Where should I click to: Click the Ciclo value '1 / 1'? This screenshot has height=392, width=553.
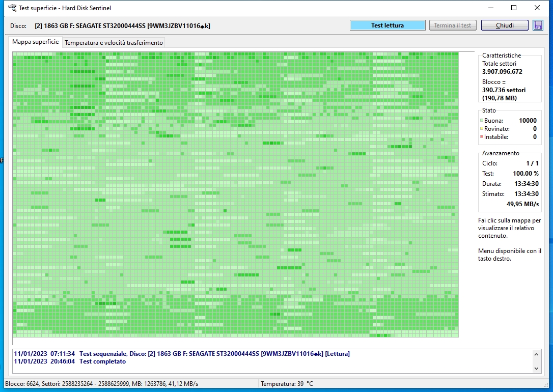click(x=532, y=163)
